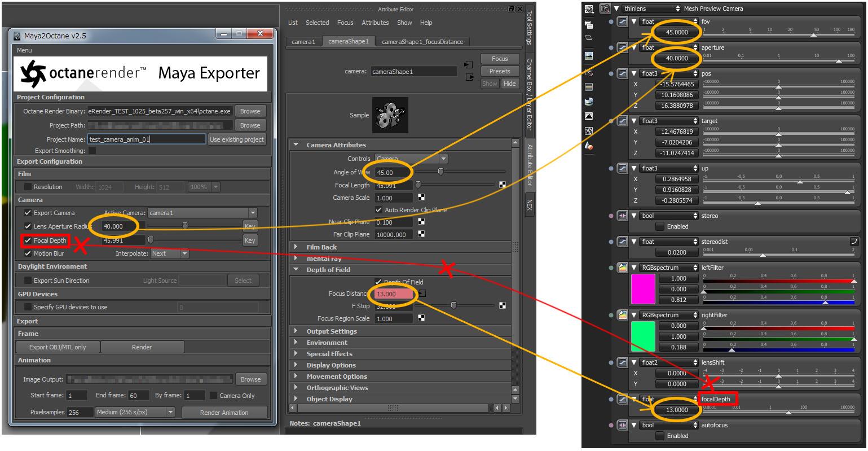This screenshot has height=451, width=868.
Task: Click the bool node icon beside autofocus
Action: 623,425
